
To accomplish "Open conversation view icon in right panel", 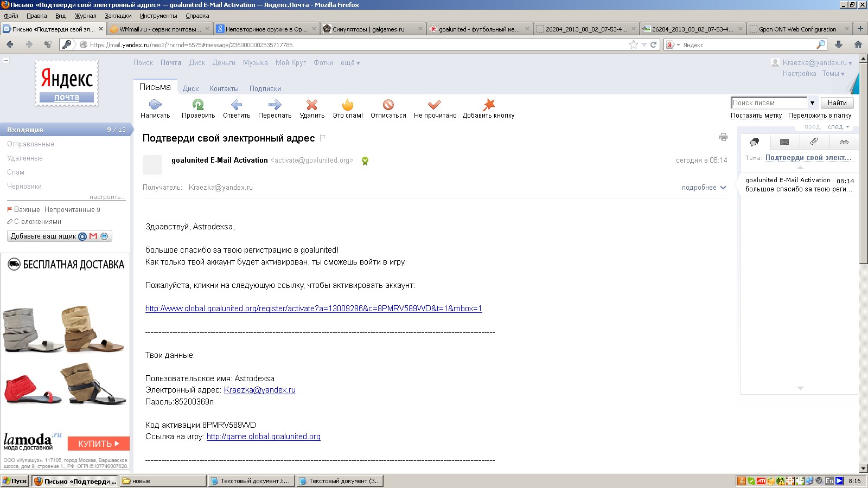I will 755,142.
